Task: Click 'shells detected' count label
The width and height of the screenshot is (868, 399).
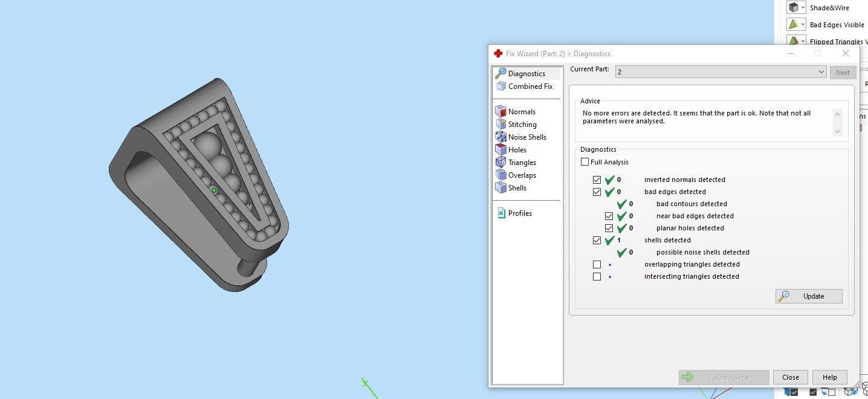Action: (x=667, y=241)
